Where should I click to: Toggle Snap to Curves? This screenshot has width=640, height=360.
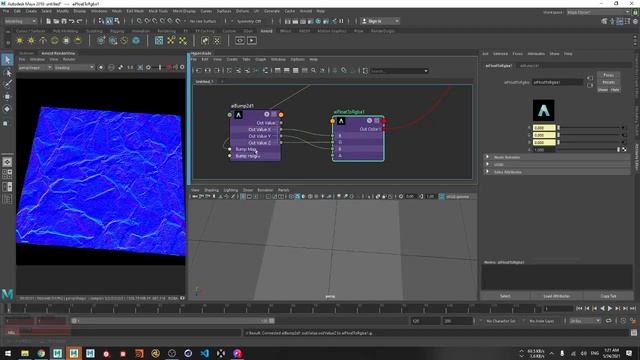coord(147,21)
